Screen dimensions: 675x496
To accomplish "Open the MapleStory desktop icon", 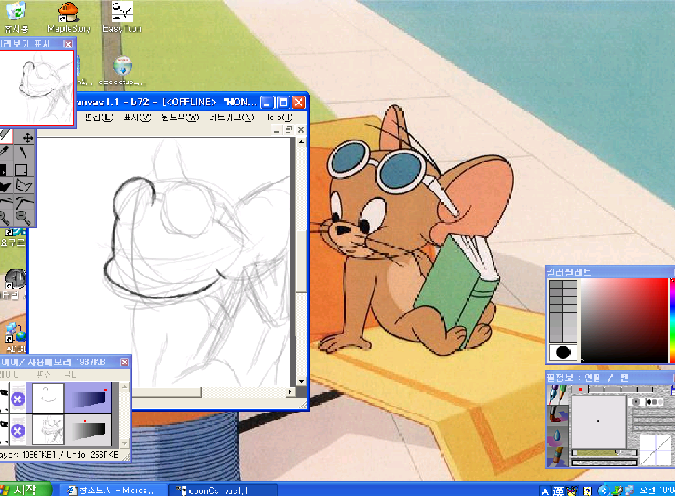I will pos(68,17).
